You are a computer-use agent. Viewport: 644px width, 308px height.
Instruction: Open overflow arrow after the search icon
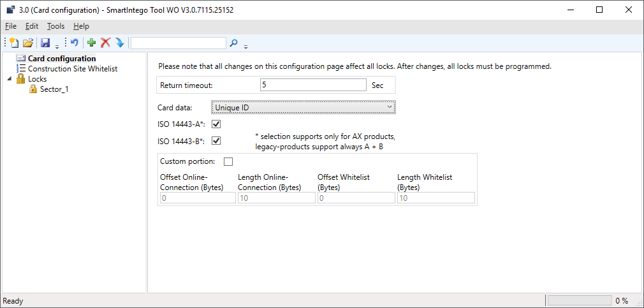point(245,46)
